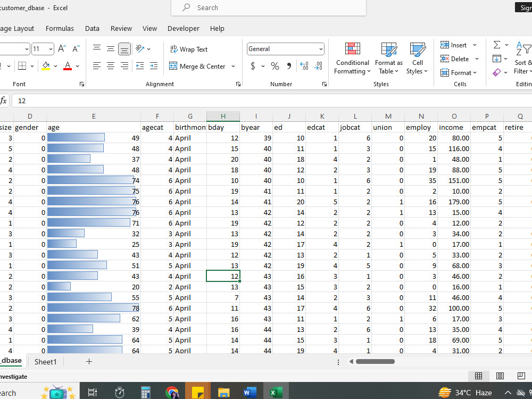532x399 pixels.
Task: Apply middle align to cell
Action: point(111,49)
